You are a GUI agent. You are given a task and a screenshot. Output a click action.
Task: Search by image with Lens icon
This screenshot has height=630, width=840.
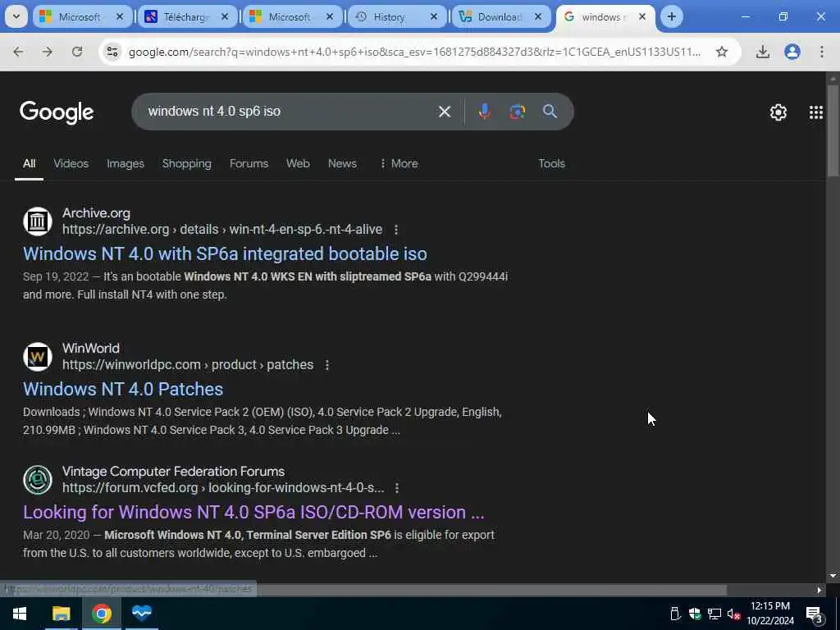coord(517,112)
